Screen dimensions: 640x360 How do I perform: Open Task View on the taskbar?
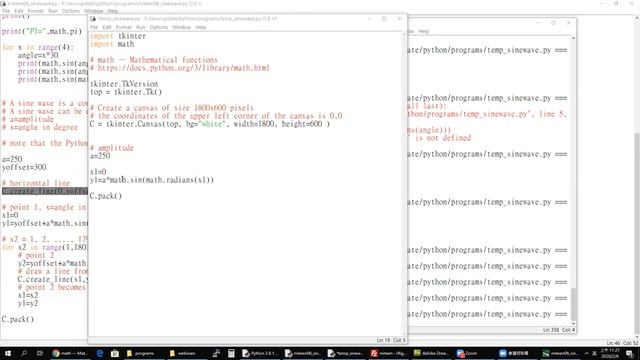tap(40, 353)
